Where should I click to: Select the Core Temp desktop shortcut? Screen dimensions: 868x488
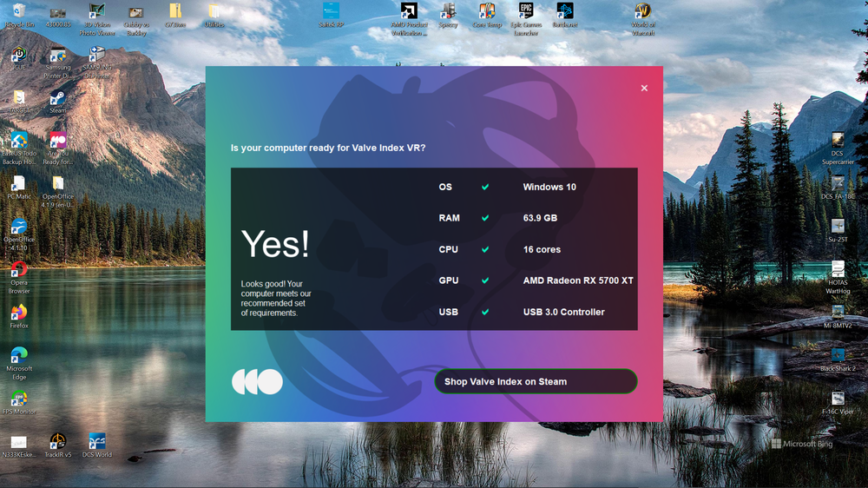[x=487, y=16]
